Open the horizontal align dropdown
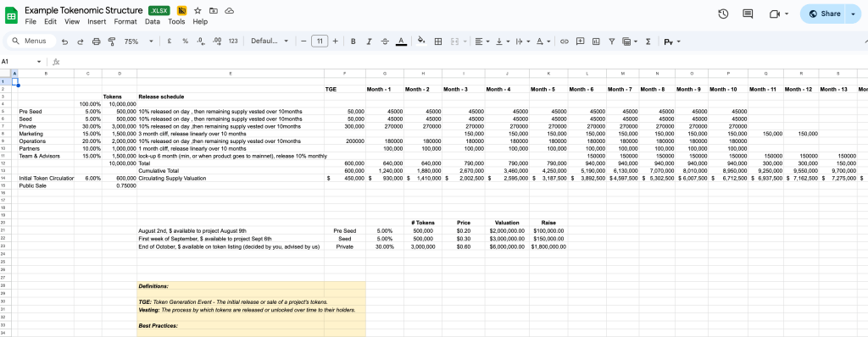Image resolution: width=868 pixels, height=337 pixels. click(x=481, y=41)
